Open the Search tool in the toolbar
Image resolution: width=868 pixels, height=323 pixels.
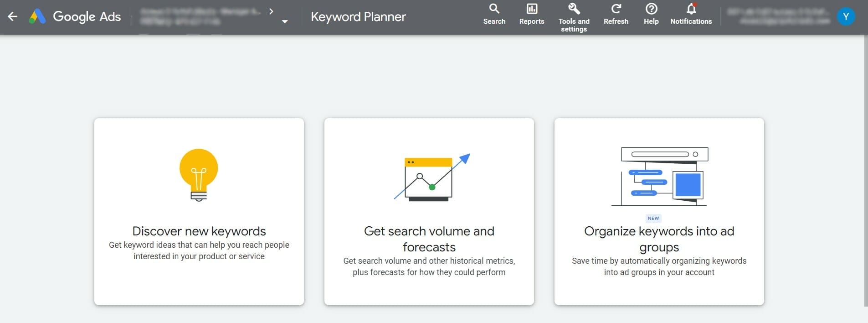(x=494, y=14)
